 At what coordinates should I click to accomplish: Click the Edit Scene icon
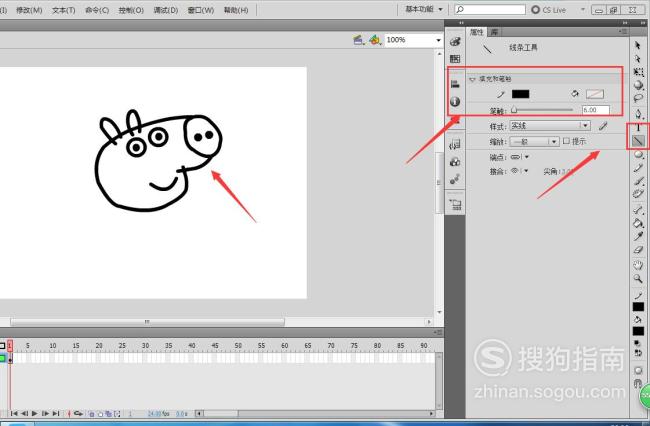click(x=359, y=40)
